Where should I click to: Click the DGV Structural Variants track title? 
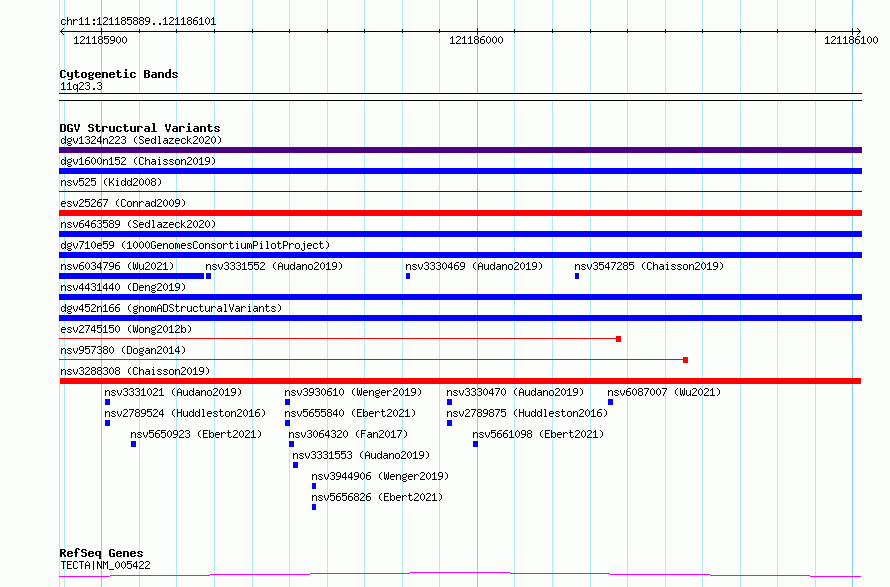pos(140,128)
